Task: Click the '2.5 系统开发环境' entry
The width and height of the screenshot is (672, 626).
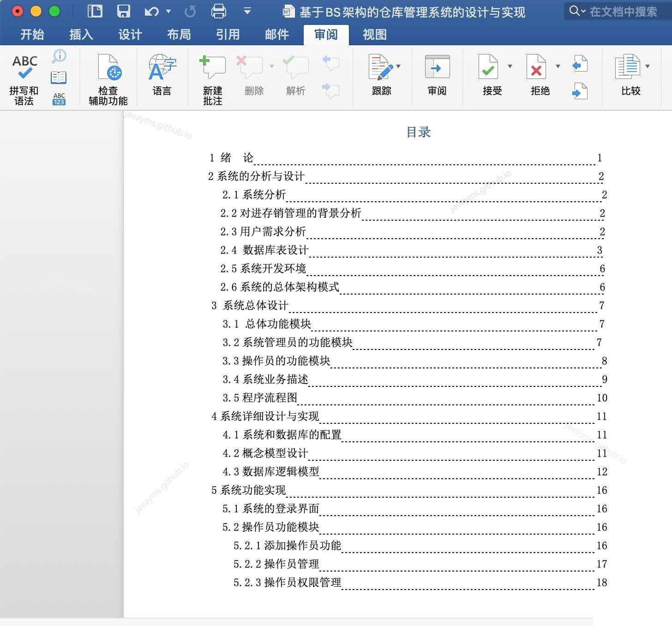Action: [412, 269]
